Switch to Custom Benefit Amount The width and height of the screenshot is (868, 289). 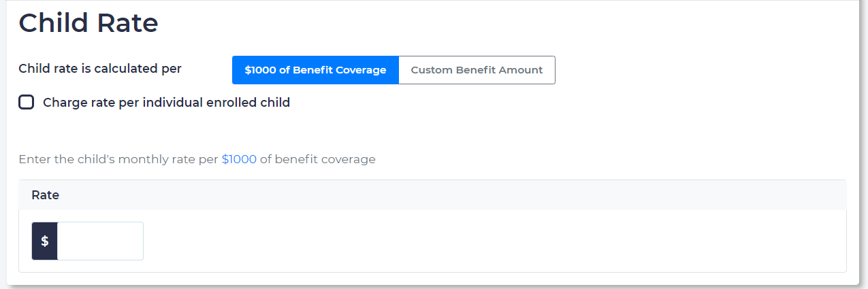point(477,70)
